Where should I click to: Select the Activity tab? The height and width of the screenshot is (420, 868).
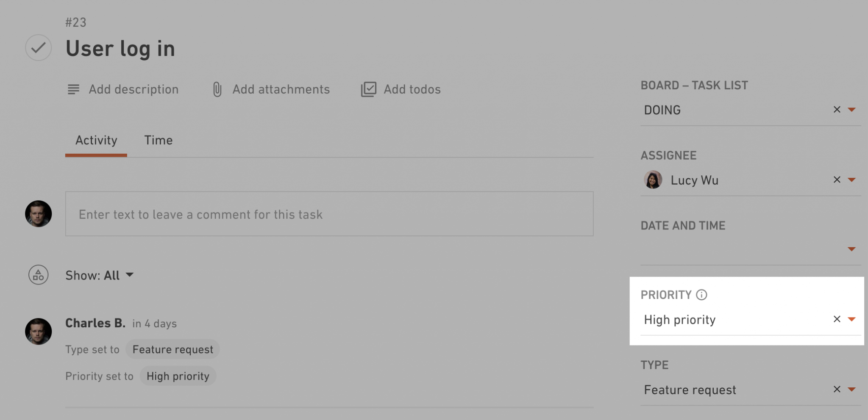coord(96,140)
